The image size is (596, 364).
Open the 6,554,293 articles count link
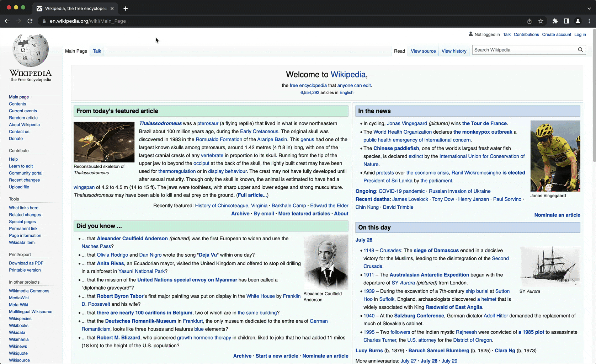point(310,92)
